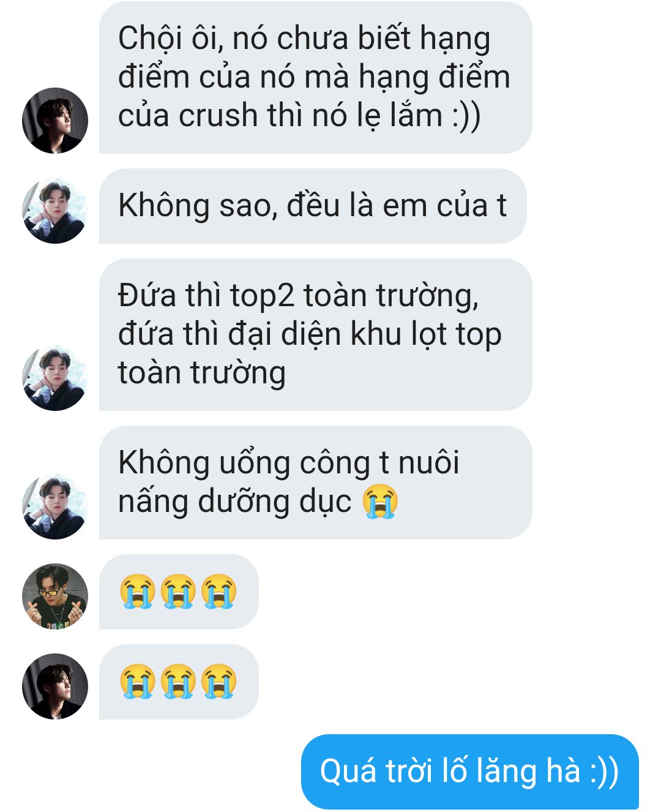The image size is (661, 812).
Task: Tap dark avatar beside the last crying-emoji message
Action: pos(55,686)
